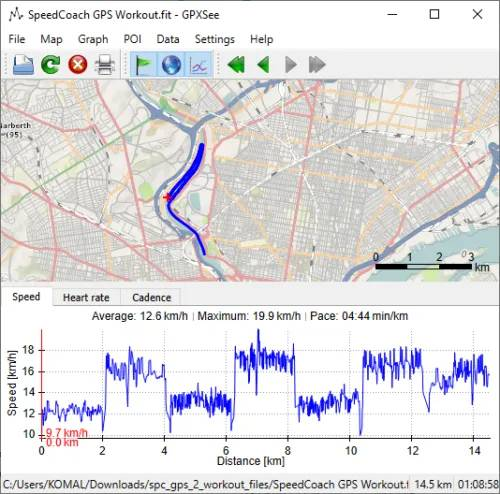Image resolution: width=500 pixels, height=494 pixels.
Task: Open the Settings menu
Action: [x=215, y=39]
